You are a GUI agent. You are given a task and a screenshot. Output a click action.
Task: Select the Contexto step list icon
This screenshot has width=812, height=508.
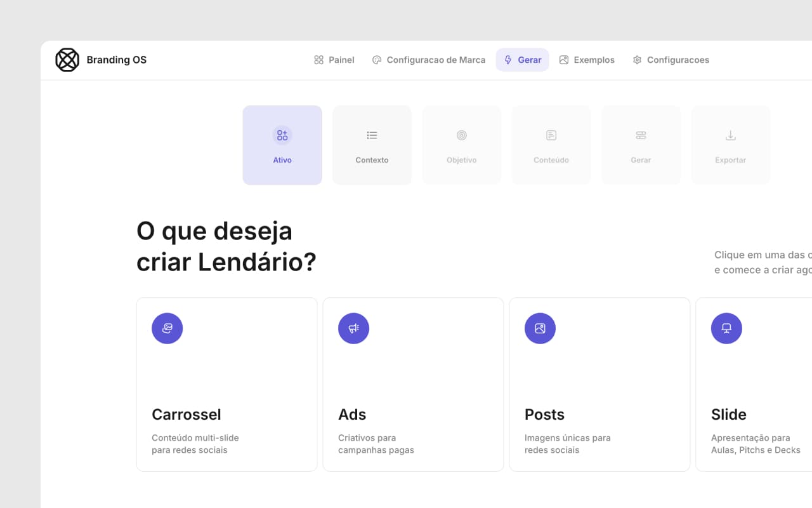pyautogui.click(x=372, y=135)
